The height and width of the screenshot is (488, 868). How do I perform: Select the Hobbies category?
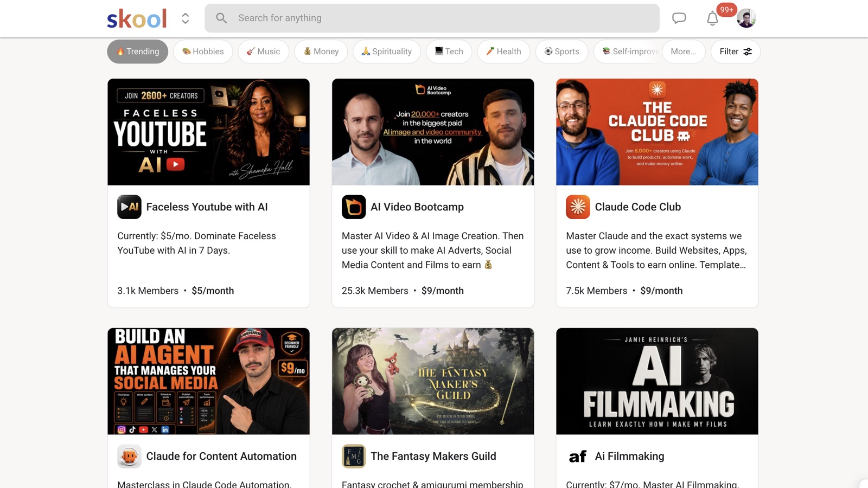point(203,52)
